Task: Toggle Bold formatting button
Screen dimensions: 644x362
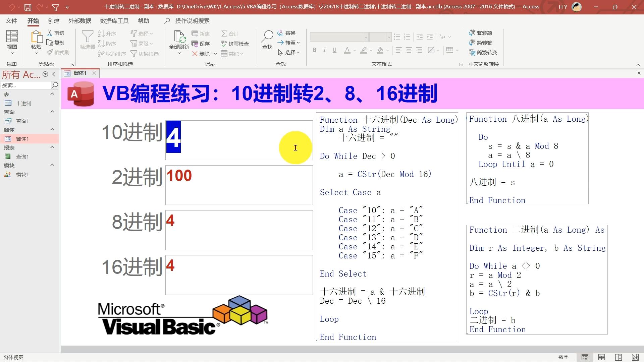Action: coord(315,50)
